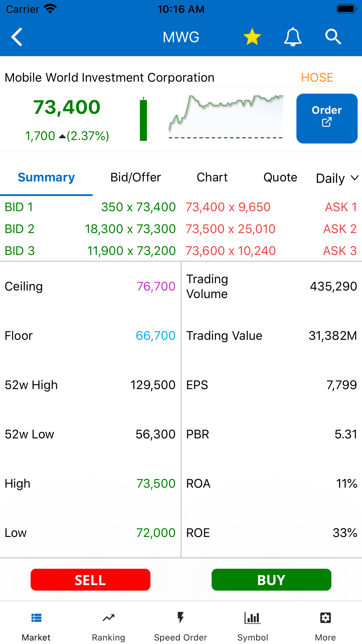362x644 pixels.
Task: Switch to the Summary tab
Action: click(46, 178)
